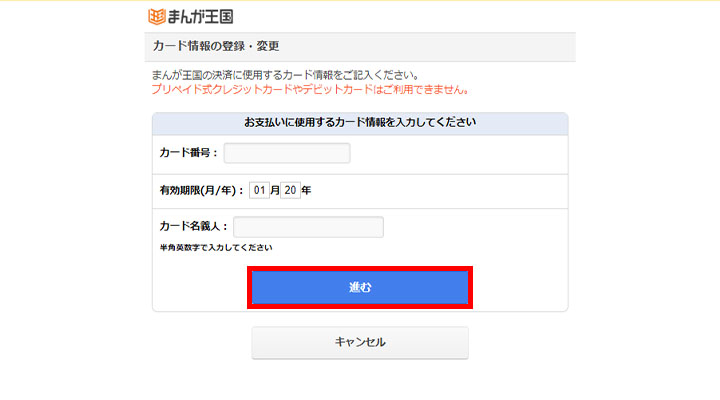The height and width of the screenshot is (400, 720).
Task: Focus the カード名義人 name input field
Action: 308,227
